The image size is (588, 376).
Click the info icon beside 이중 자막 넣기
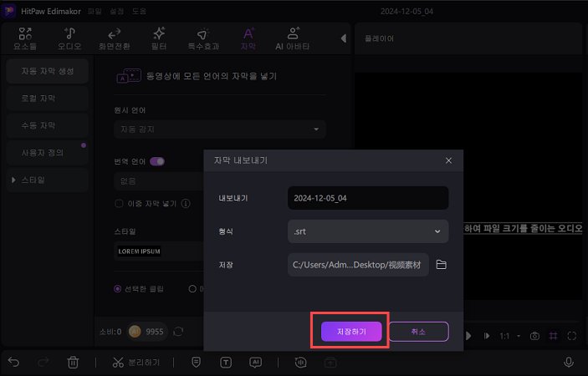[186, 203]
